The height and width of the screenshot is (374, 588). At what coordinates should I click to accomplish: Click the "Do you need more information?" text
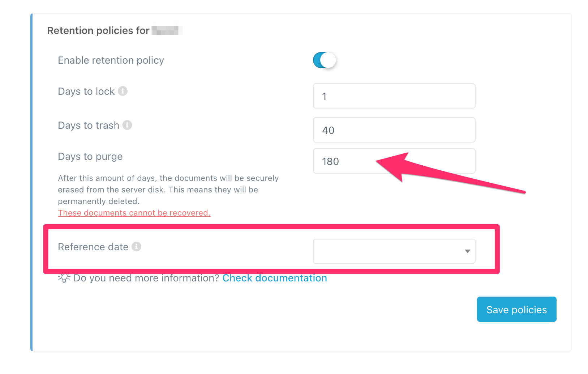tap(146, 278)
